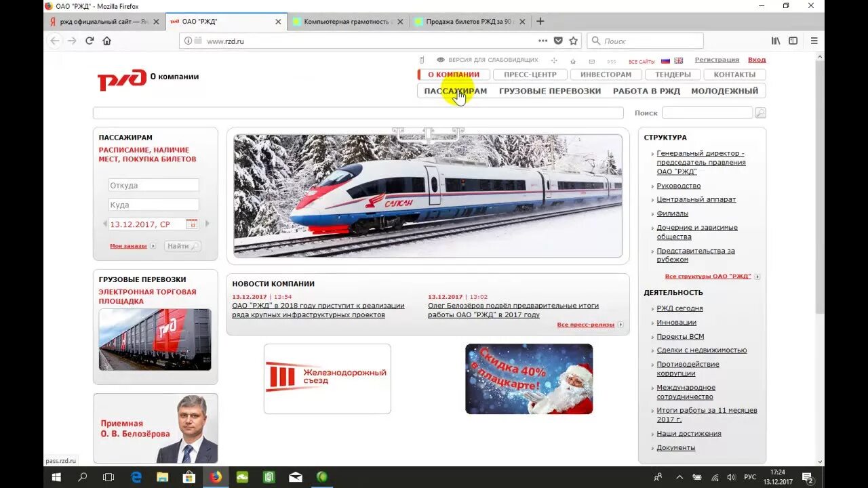The height and width of the screenshot is (488, 868).
Task: Click the 'Регистрация' link
Action: (717, 60)
